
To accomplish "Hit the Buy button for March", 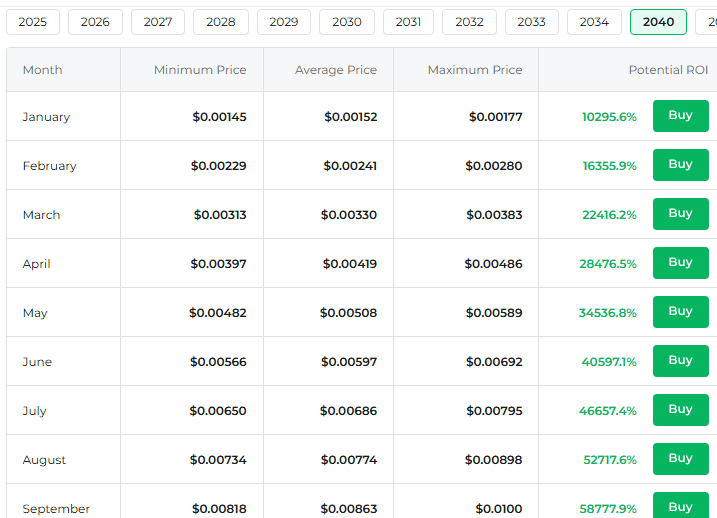I will click(x=680, y=214).
